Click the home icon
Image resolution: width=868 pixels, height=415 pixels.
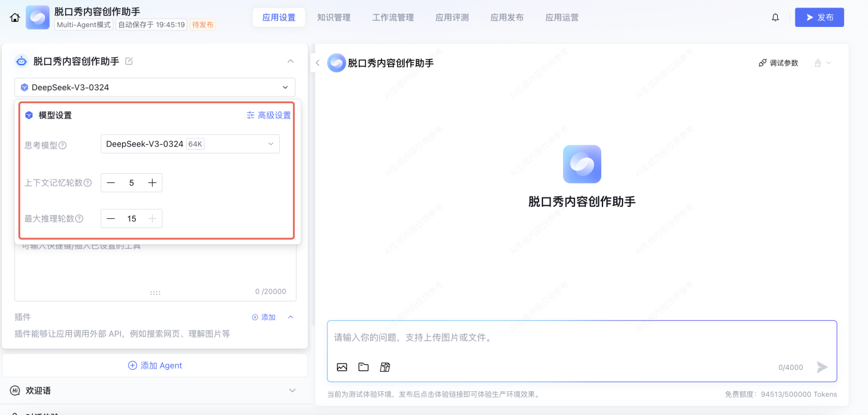click(15, 18)
